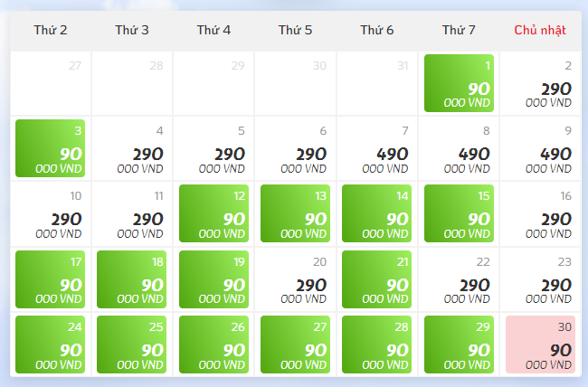Select day 10 priced 290,000 VND
The image size is (588, 387).
pos(51,213)
